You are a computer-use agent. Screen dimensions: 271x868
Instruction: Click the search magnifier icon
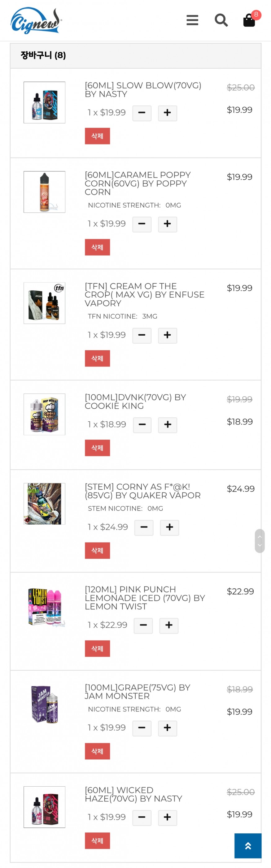221,20
